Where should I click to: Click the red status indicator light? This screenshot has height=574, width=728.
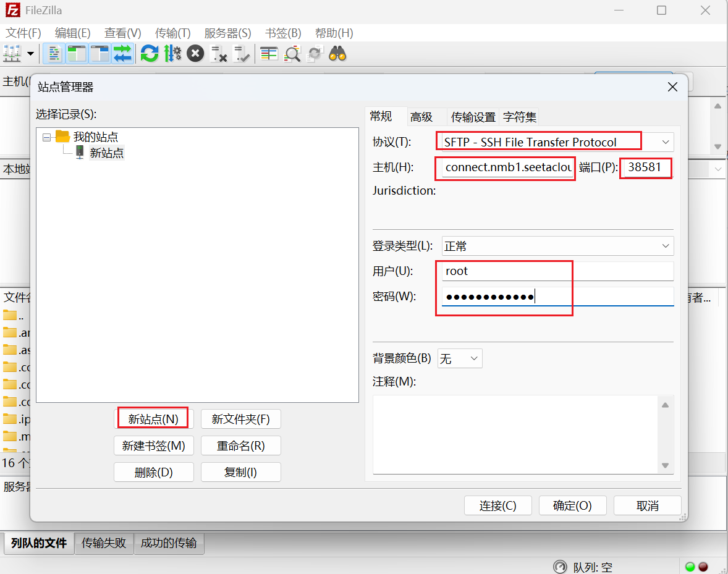click(x=703, y=567)
